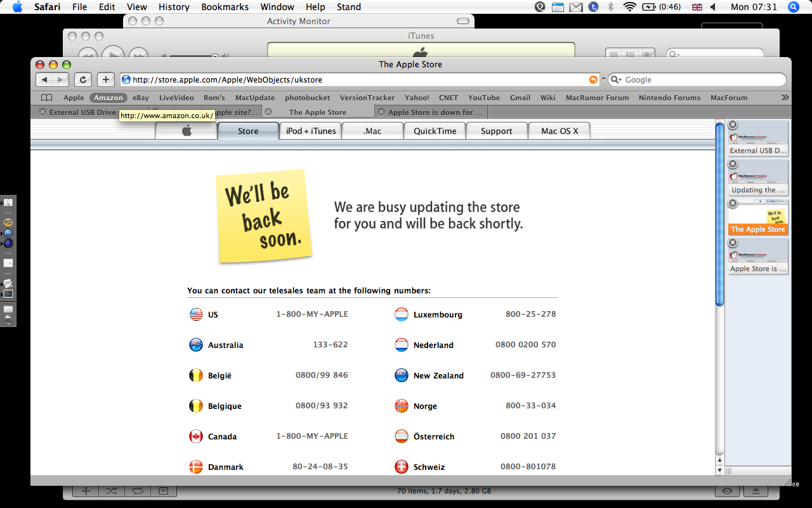Turn on the iTunes visualizer eye button
This screenshot has width=812, height=508.
tap(728, 491)
